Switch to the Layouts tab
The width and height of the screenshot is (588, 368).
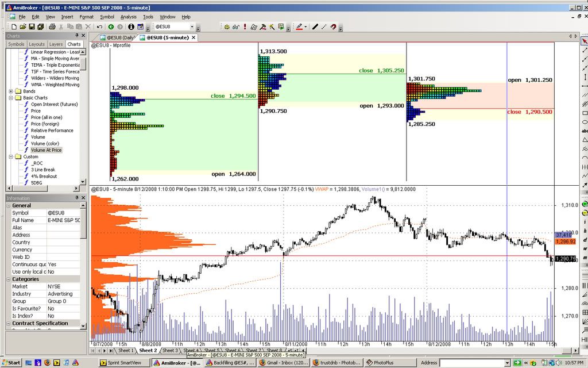[x=37, y=44]
